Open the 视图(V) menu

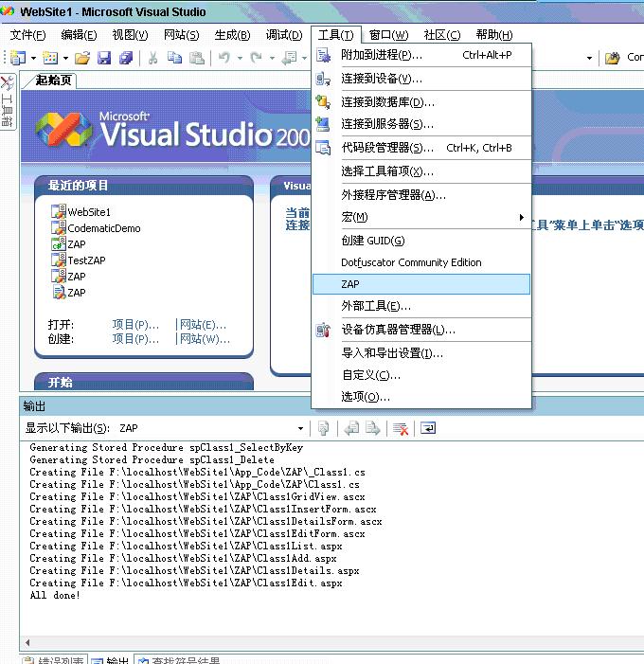[130, 35]
